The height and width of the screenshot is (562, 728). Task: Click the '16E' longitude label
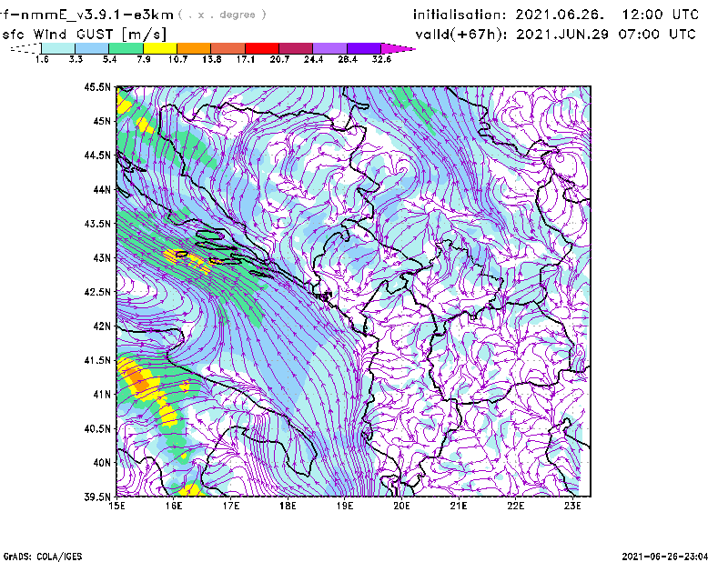tap(174, 506)
